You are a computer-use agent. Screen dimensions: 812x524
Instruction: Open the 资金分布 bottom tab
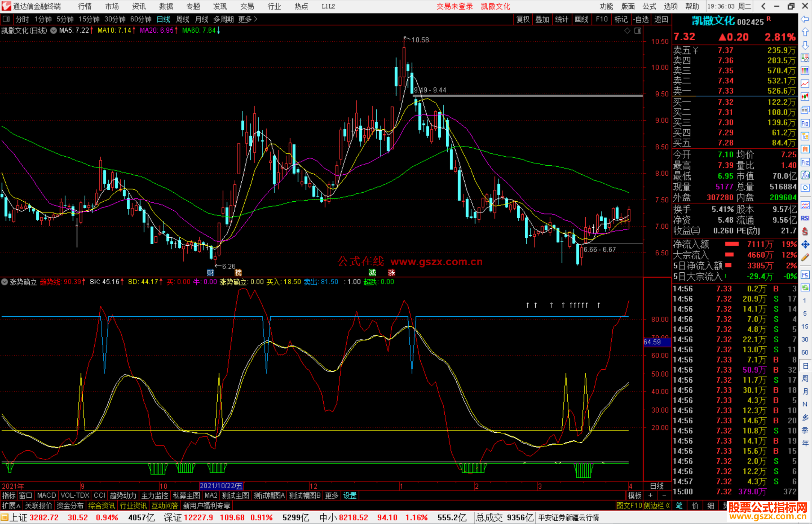(70, 506)
